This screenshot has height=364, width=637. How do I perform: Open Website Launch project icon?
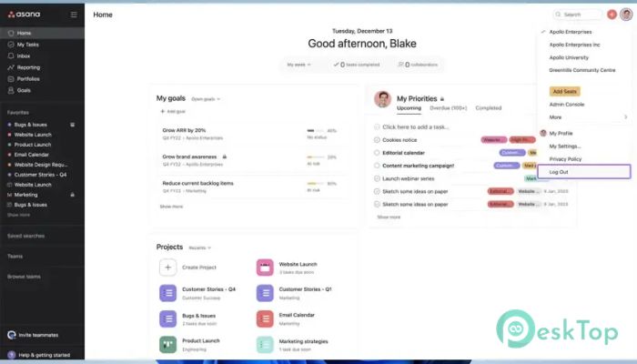click(265, 268)
